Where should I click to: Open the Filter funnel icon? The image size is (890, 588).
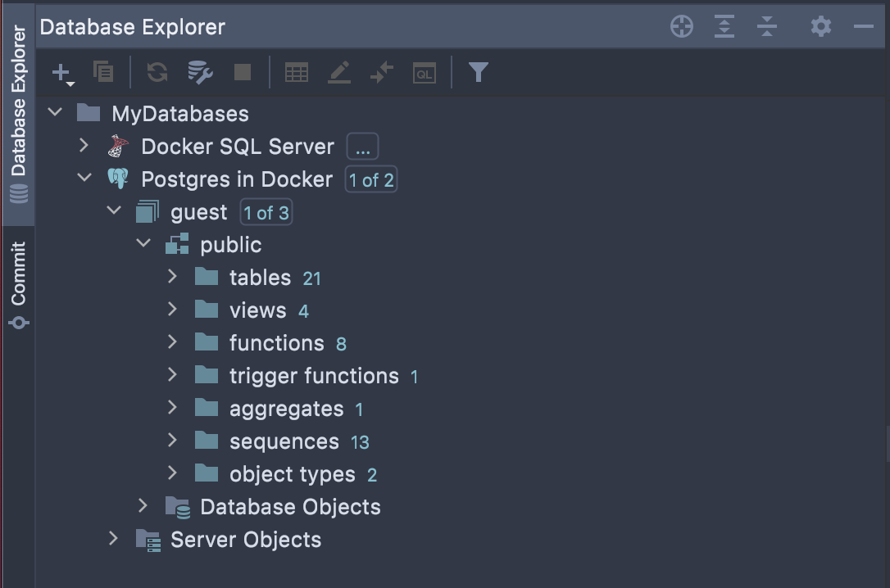click(478, 72)
